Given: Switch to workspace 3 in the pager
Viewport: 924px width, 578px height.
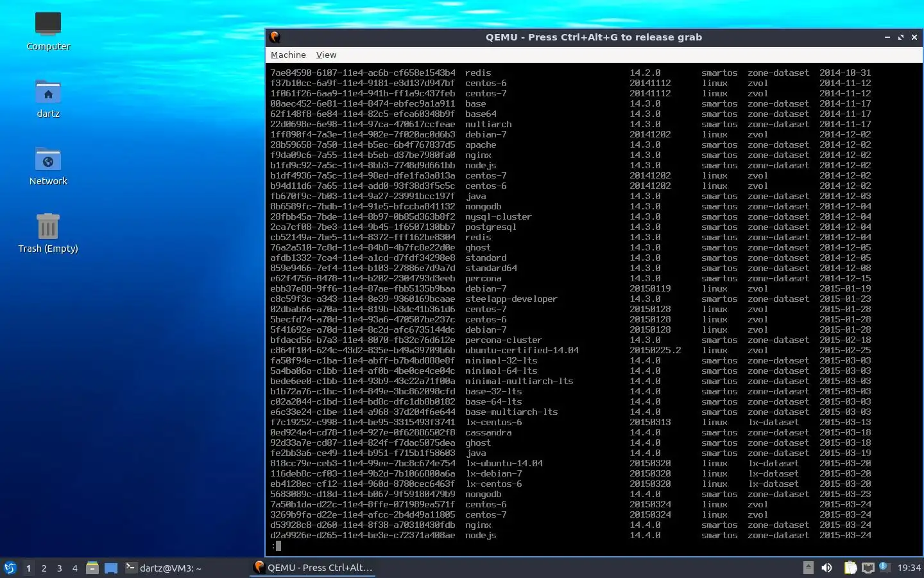Looking at the screenshot, I should pyautogui.click(x=59, y=568).
